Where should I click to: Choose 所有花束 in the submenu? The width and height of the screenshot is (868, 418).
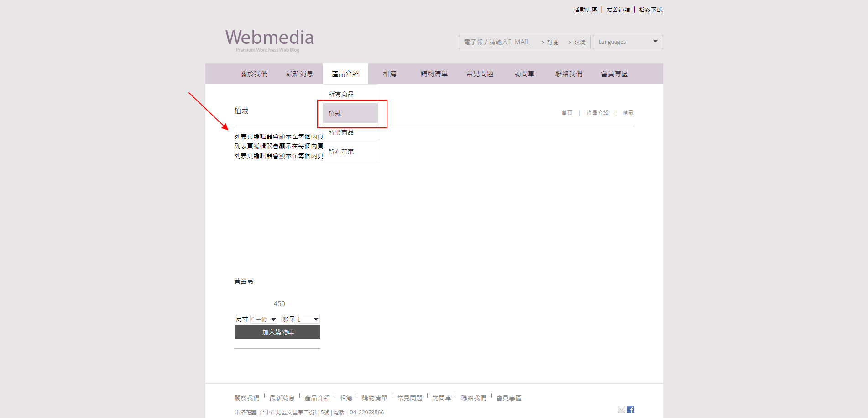350,152
